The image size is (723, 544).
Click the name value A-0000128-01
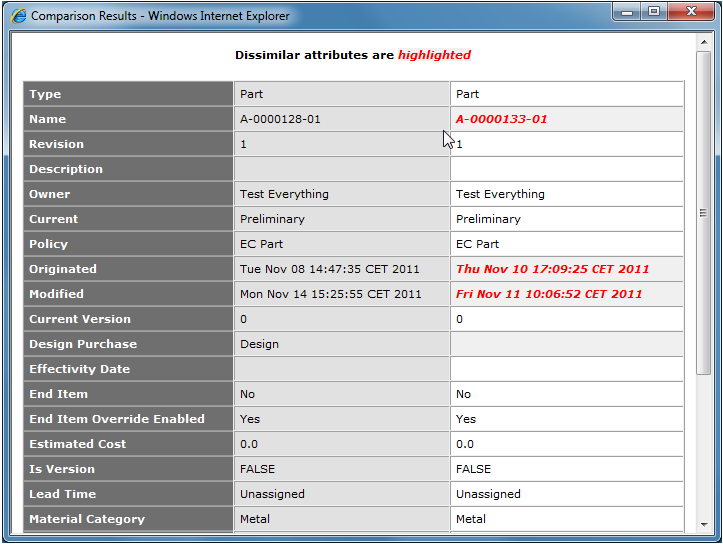click(280, 119)
